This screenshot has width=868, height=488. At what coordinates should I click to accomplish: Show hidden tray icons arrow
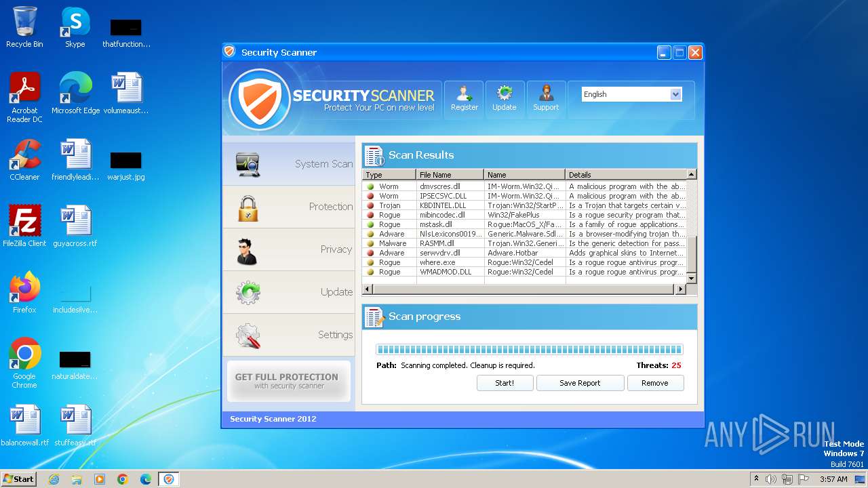click(x=756, y=479)
